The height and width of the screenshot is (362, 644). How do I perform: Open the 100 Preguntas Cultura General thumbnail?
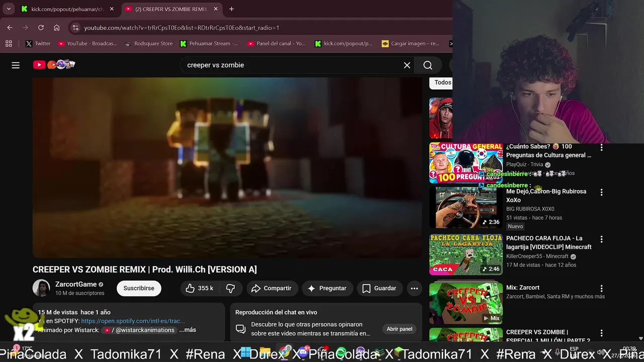(x=466, y=163)
